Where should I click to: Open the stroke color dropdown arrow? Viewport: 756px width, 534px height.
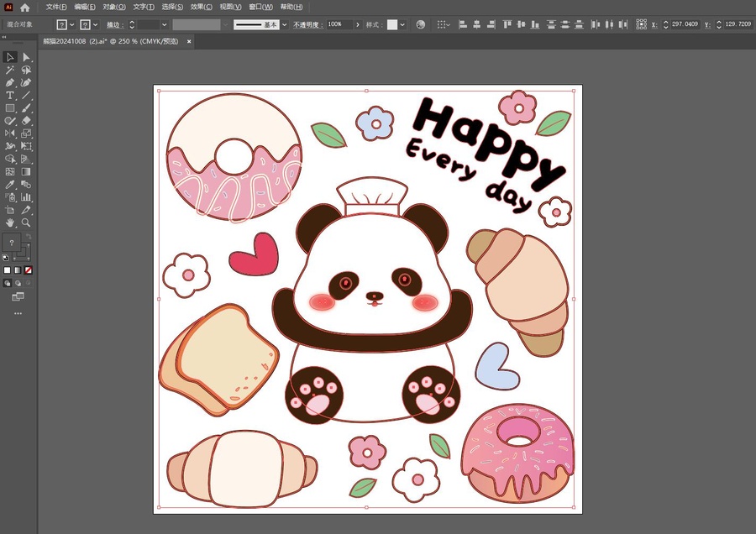point(96,24)
